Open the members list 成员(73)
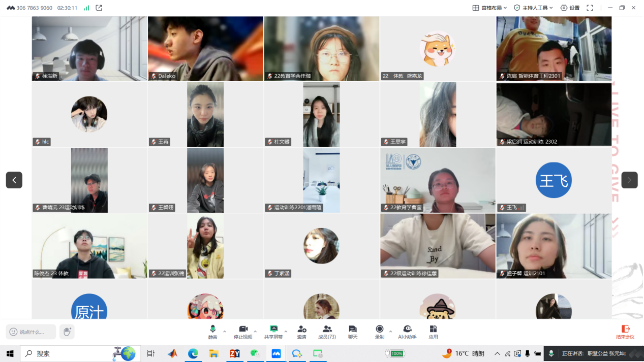644x362 pixels. tap(327, 331)
